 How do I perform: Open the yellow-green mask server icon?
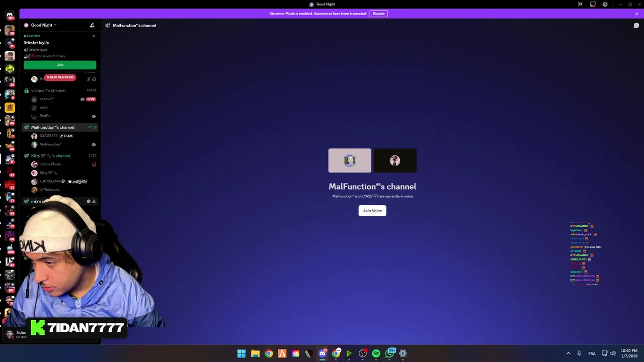point(10,68)
